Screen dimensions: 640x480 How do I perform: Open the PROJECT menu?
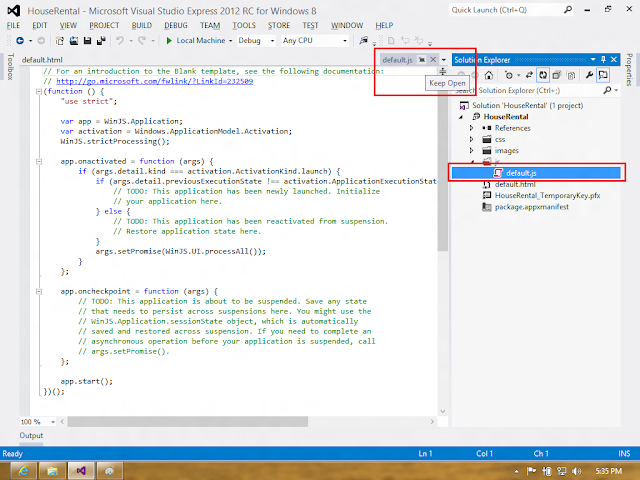pos(104,25)
